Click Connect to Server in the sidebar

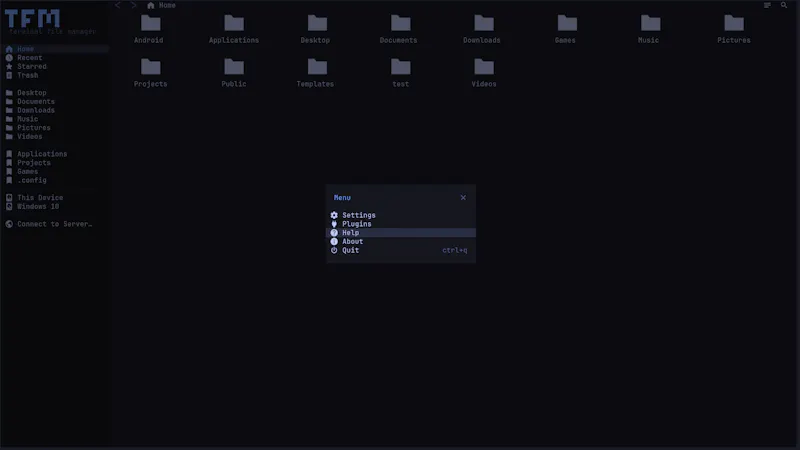[55, 224]
